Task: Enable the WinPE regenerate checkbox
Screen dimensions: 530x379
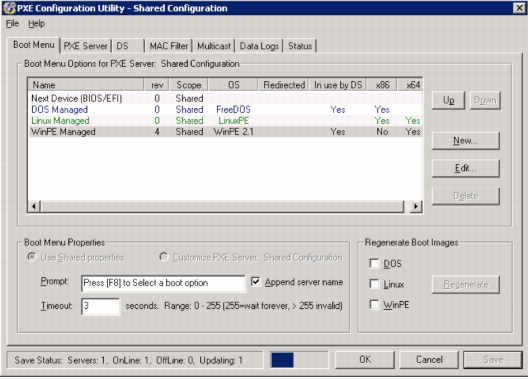Action: tap(374, 305)
